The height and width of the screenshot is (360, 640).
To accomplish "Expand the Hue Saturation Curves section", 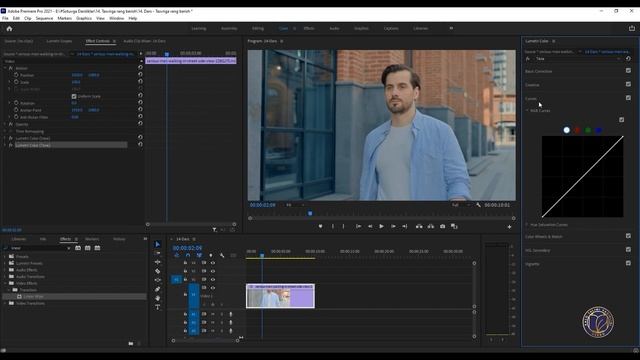I will [527, 224].
